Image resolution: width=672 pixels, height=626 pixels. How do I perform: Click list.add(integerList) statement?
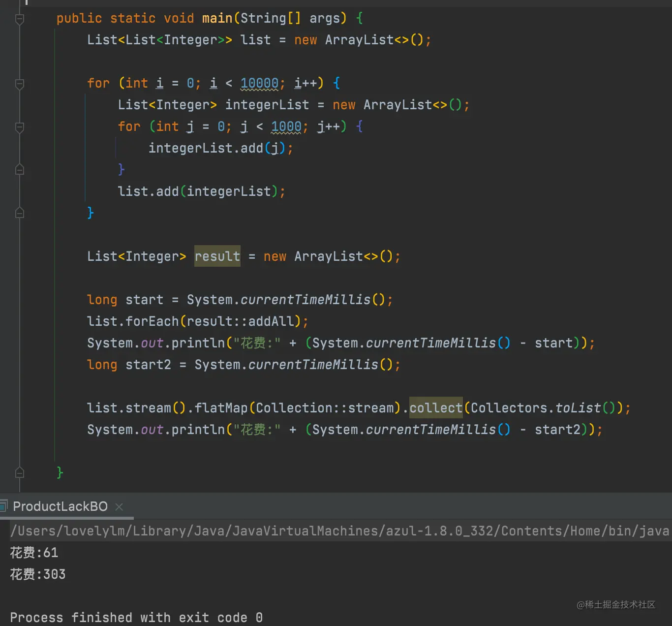[202, 191]
